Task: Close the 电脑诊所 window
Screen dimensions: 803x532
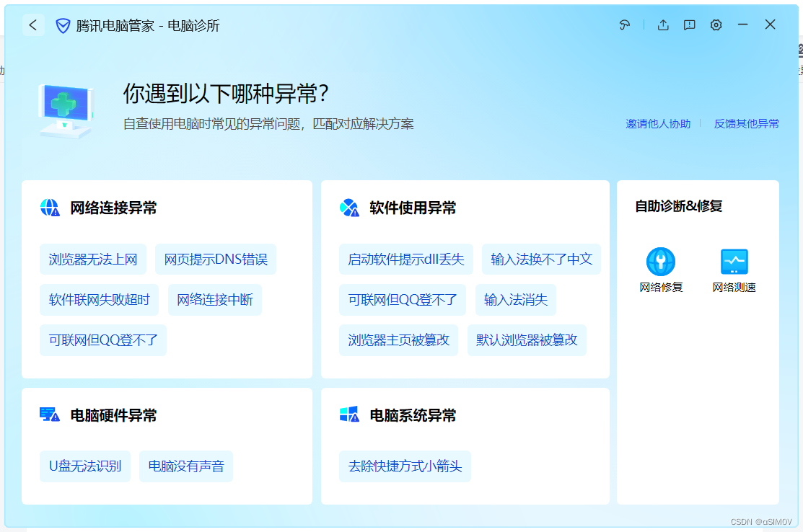Action: (770, 25)
